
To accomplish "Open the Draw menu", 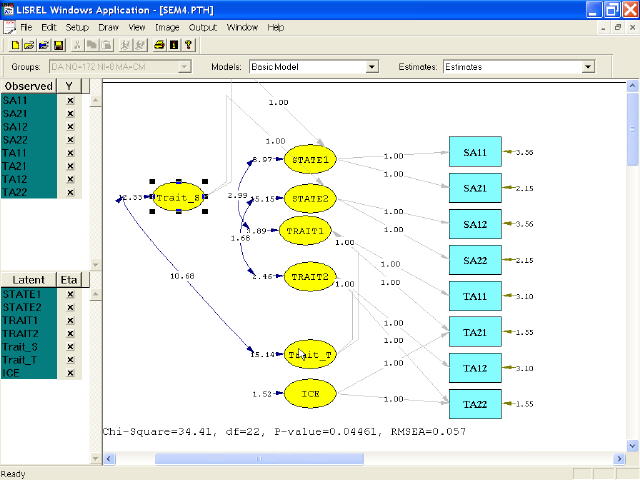I will point(108,27).
